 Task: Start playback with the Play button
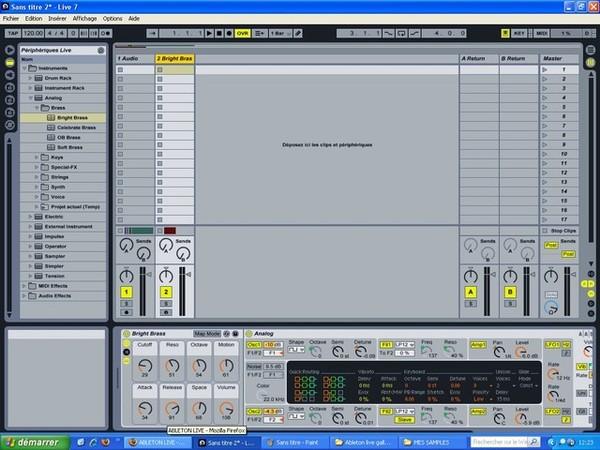[209, 33]
